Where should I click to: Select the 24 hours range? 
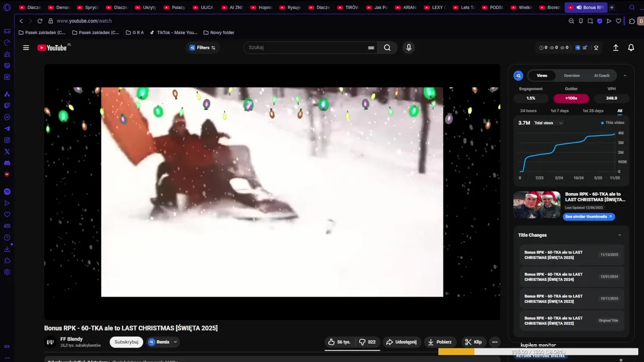pos(528,111)
